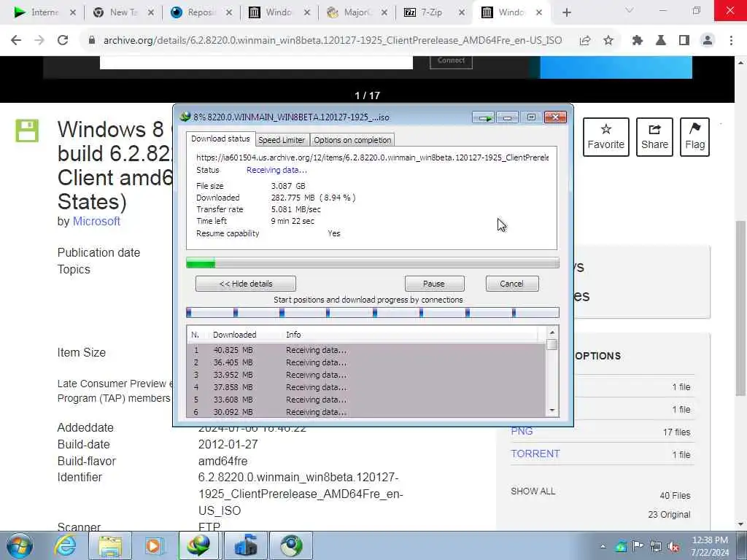Screen dimensions: 747x560
Task: Open the Chrome taskbar icon
Action: [x=291, y=545]
